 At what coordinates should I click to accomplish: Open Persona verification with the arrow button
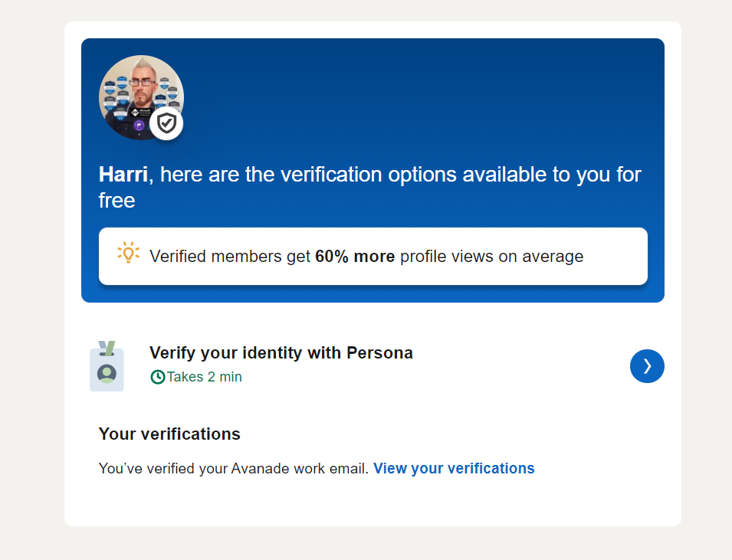pos(647,366)
